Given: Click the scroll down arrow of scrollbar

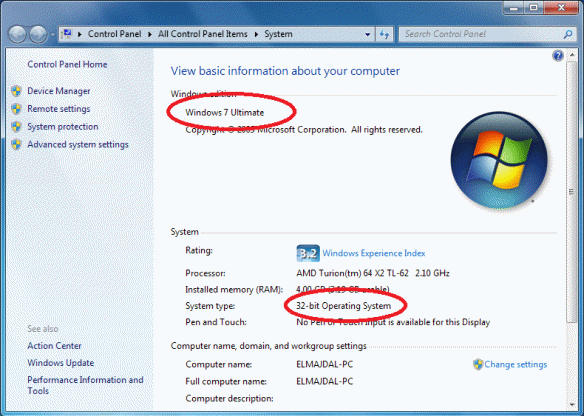Looking at the screenshot, I should (572, 405).
